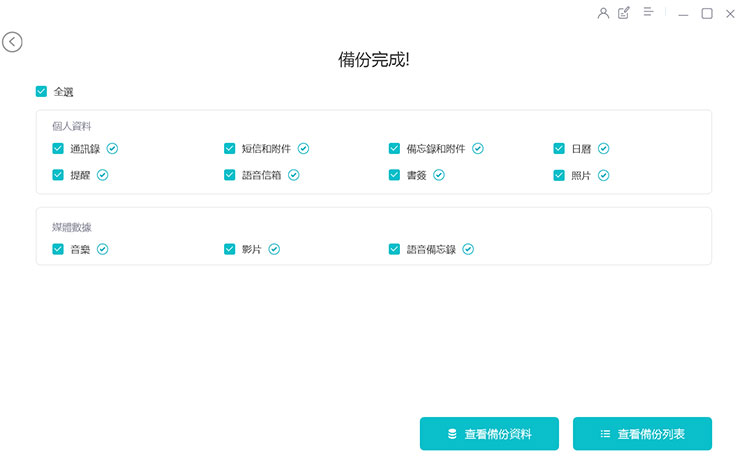Click the completion checkmark beside 備忘錄和附件

pyautogui.click(x=478, y=149)
